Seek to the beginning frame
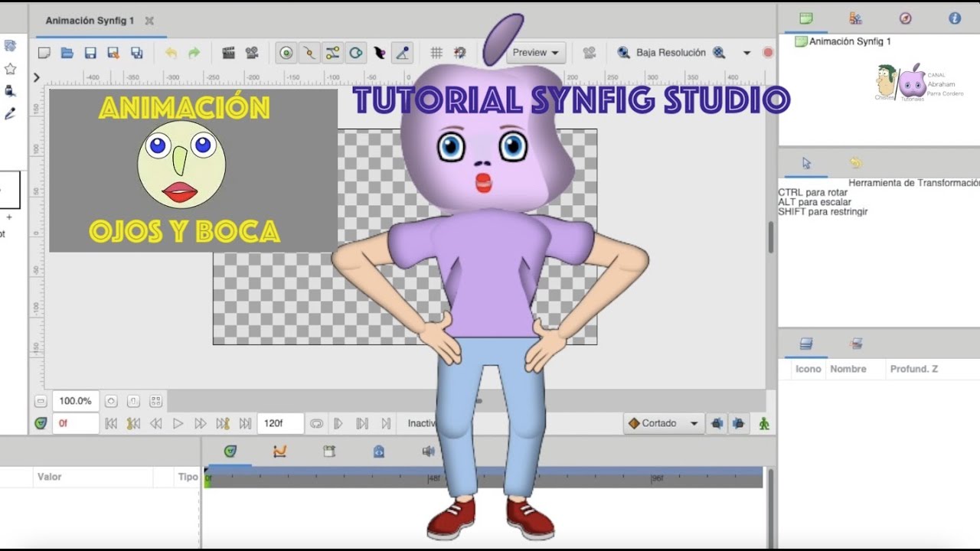The height and width of the screenshot is (551, 980). tap(111, 423)
